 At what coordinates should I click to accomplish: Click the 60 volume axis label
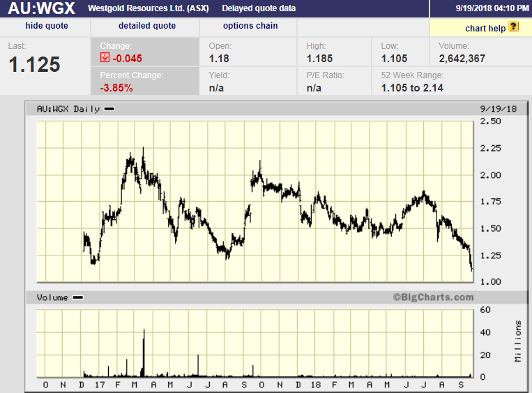(485, 310)
